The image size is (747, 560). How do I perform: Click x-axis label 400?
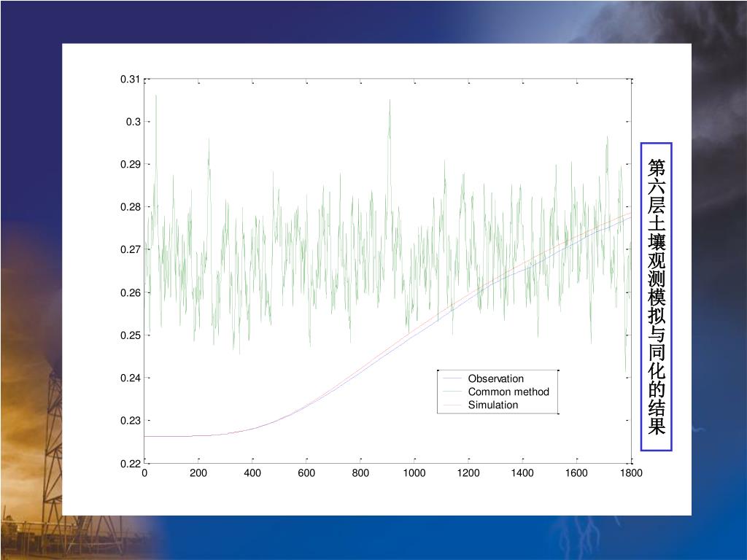pos(252,472)
